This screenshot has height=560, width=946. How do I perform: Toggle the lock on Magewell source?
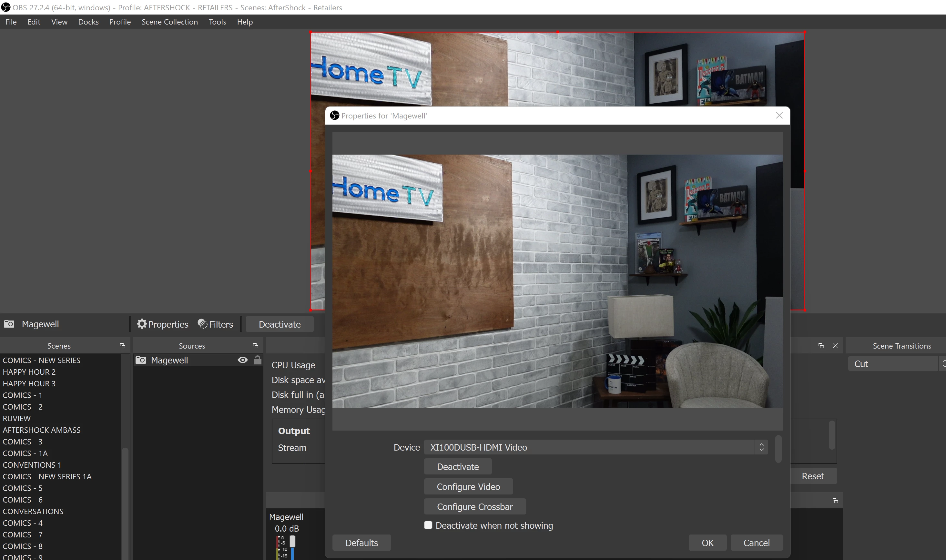(x=257, y=360)
